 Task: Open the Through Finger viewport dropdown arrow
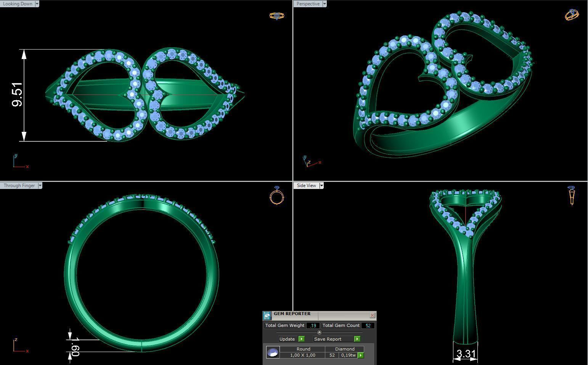[x=40, y=186]
